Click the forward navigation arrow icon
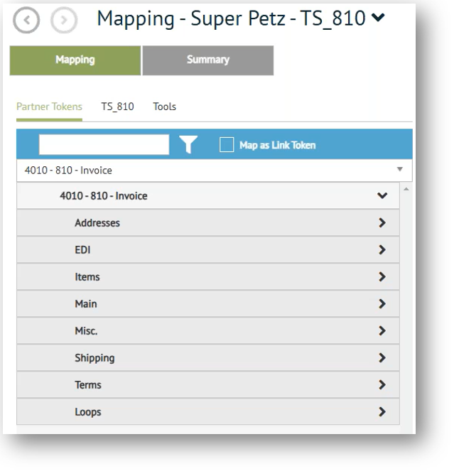This screenshot has height=476, width=459. coord(60,20)
